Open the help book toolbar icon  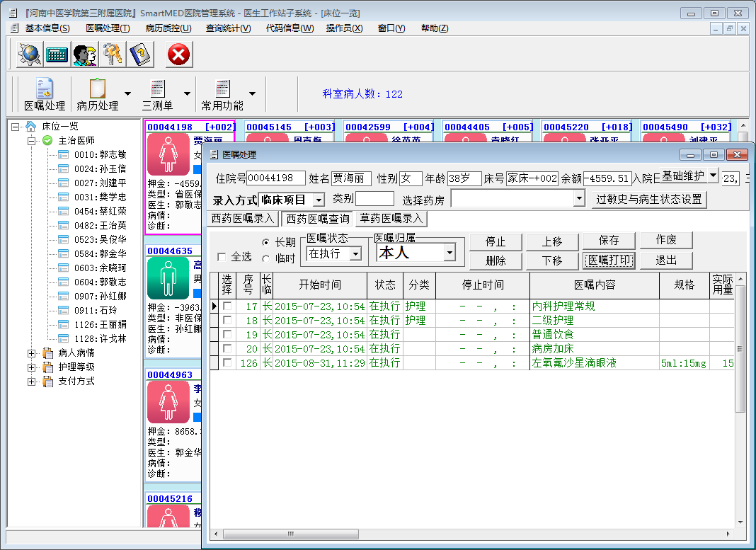140,54
